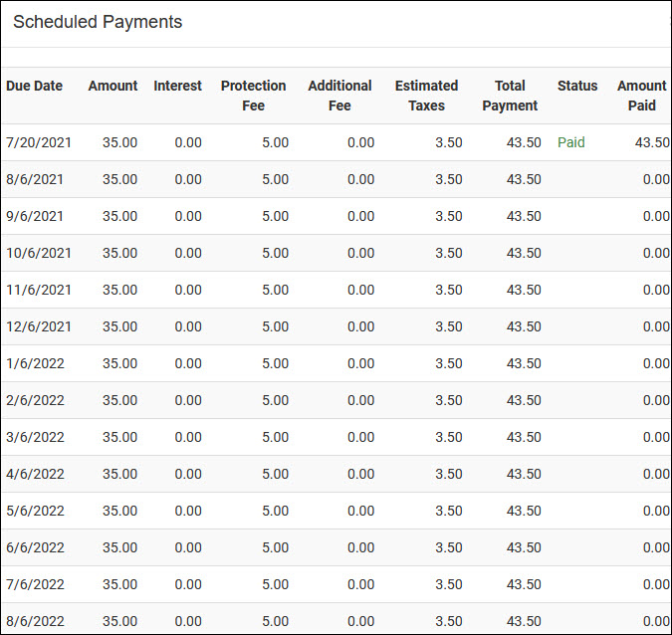Select the 8/6/2022 due date cell
The height and width of the screenshot is (635, 672).
pos(35,621)
